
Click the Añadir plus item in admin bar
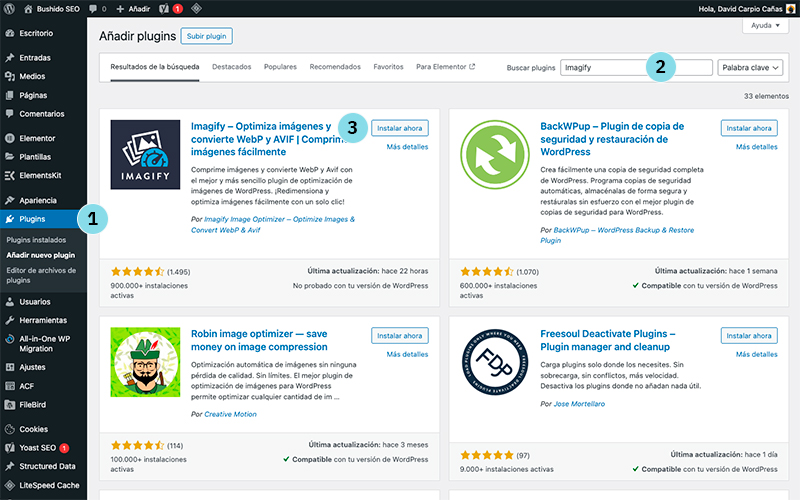(x=133, y=9)
